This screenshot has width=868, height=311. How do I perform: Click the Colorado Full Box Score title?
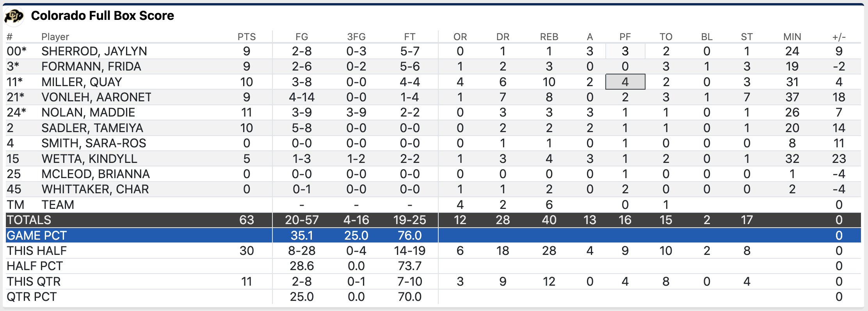click(x=102, y=16)
